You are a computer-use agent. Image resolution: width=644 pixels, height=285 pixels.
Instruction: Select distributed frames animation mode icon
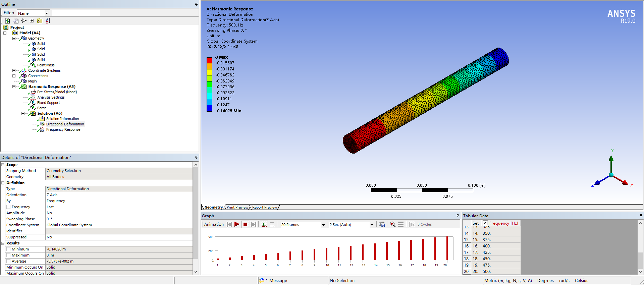pos(264,224)
